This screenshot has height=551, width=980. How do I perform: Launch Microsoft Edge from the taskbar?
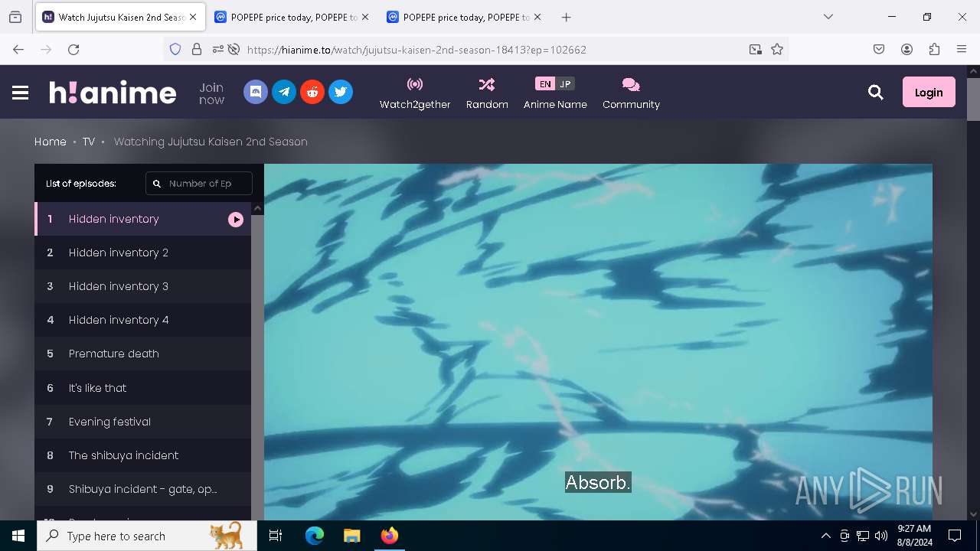315,536
